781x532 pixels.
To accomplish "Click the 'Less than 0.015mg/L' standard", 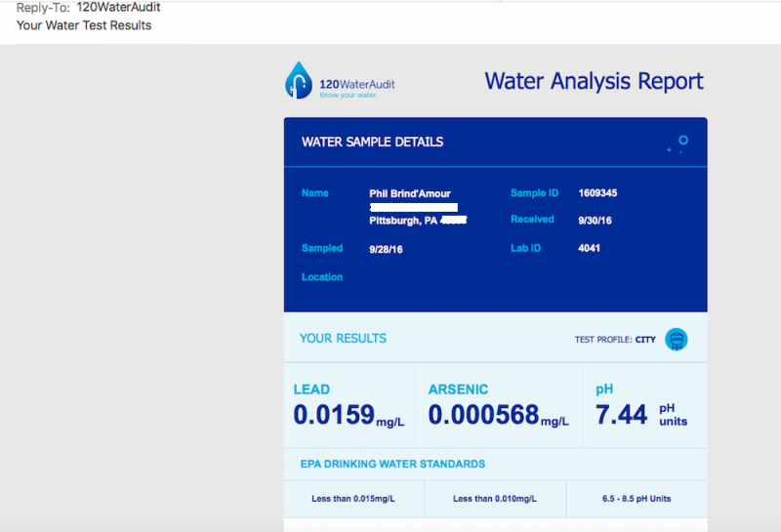I will point(353,499).
